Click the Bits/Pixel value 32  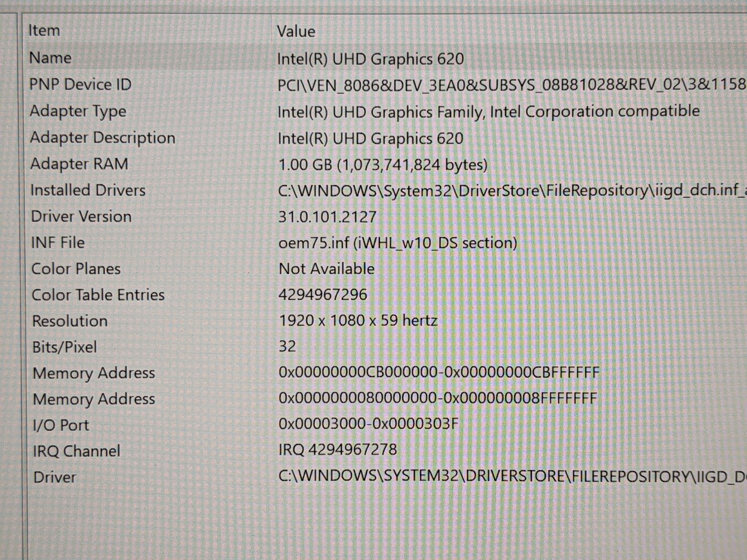(287, 346)
